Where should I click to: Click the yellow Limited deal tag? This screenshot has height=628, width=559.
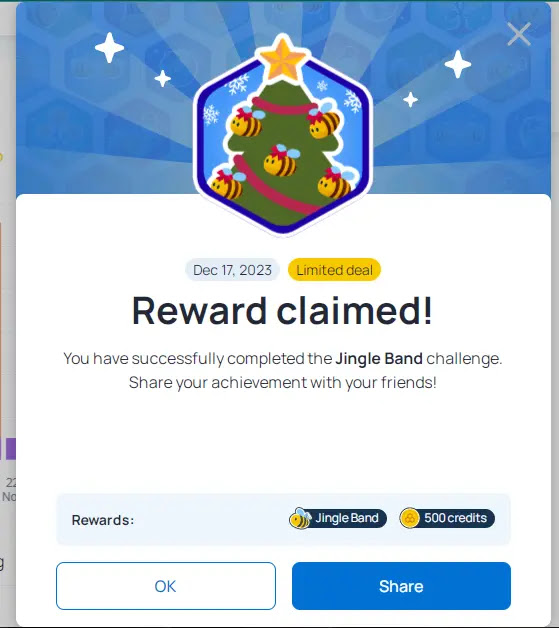tap(334, 270)
